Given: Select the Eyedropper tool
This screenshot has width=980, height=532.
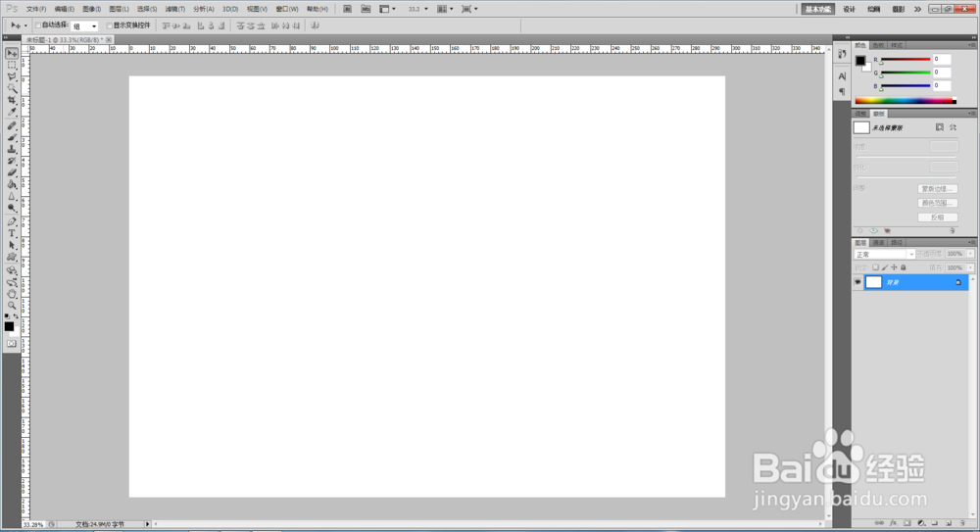Looking at the screenshot, I should click(x=11, y=113).
